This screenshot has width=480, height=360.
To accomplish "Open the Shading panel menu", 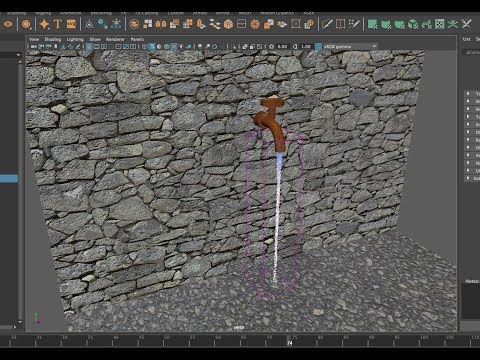I will 53,39.
